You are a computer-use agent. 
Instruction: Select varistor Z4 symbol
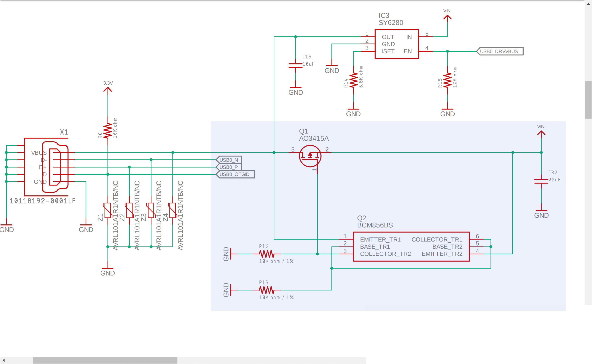(172, 210)
